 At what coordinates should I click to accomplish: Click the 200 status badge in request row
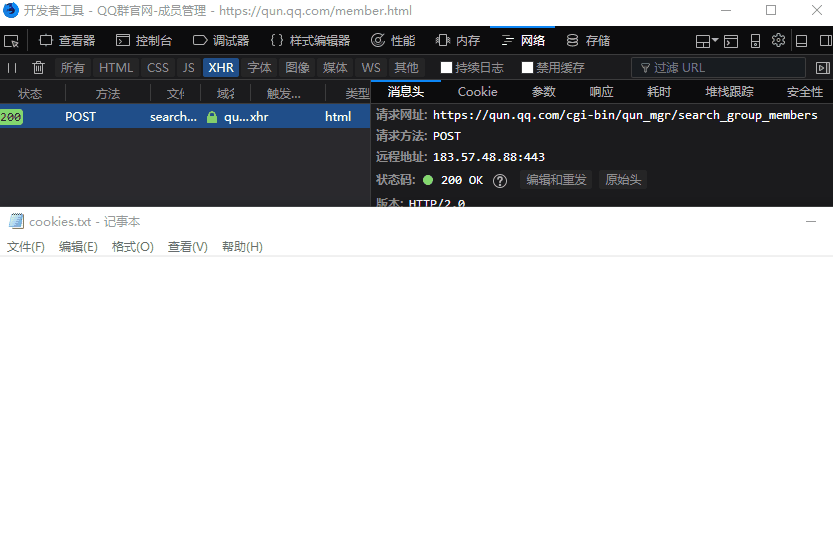(11, 117)
